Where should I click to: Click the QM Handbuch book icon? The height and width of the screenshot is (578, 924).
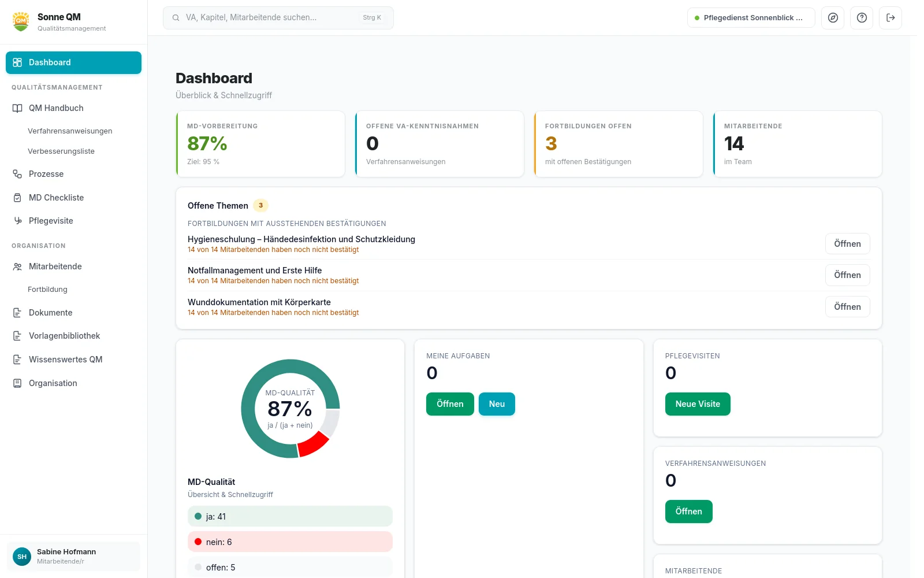(x=17, y=108)
